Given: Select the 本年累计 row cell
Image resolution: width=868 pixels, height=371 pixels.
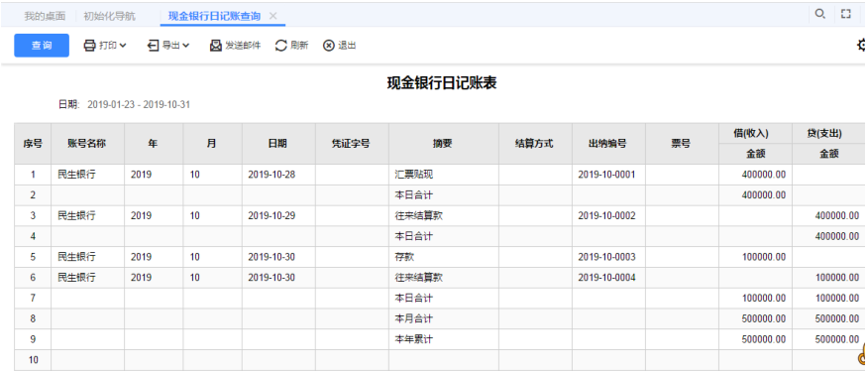Looking at the screenshot, I should (443, 339).
